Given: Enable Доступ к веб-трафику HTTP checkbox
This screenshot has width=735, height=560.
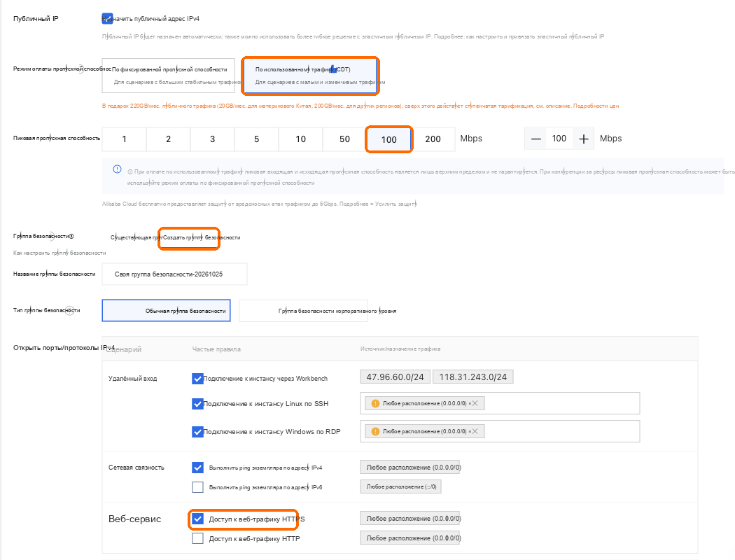Looking at the screenshot, I should click(x=197, y=539).
